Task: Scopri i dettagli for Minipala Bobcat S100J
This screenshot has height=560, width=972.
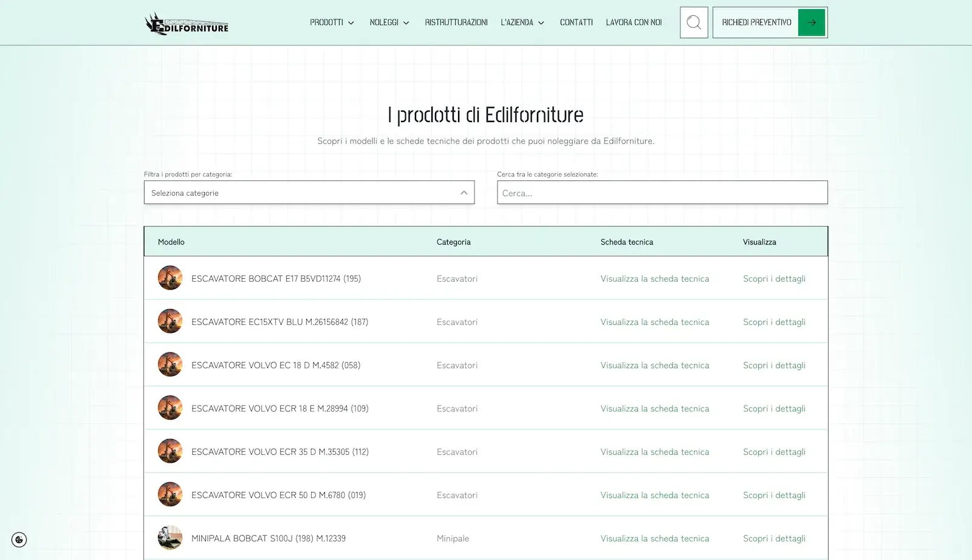Action: point(774,538)
